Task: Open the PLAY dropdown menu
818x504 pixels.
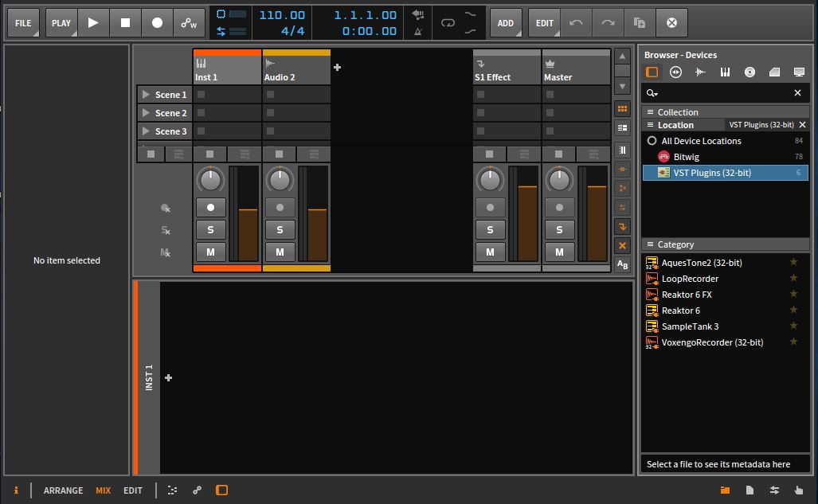Action: point(61,22)
